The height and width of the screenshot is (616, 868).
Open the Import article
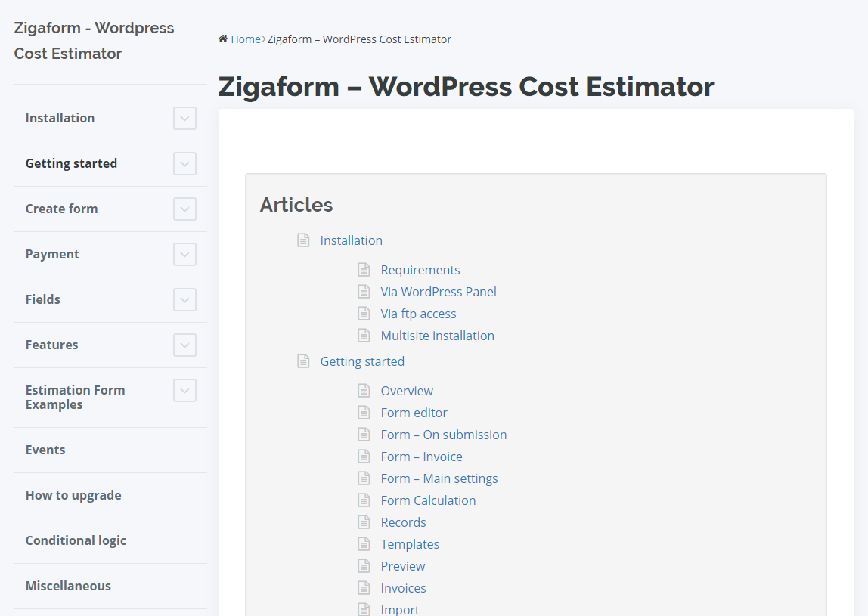400,609
